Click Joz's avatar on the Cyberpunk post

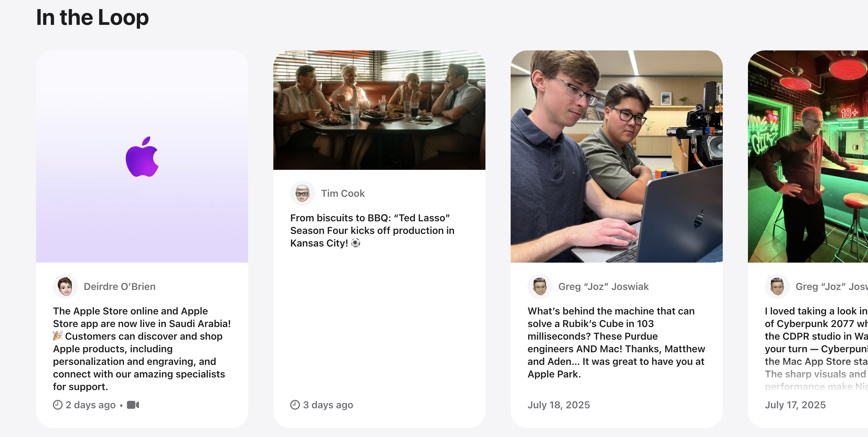777,286
